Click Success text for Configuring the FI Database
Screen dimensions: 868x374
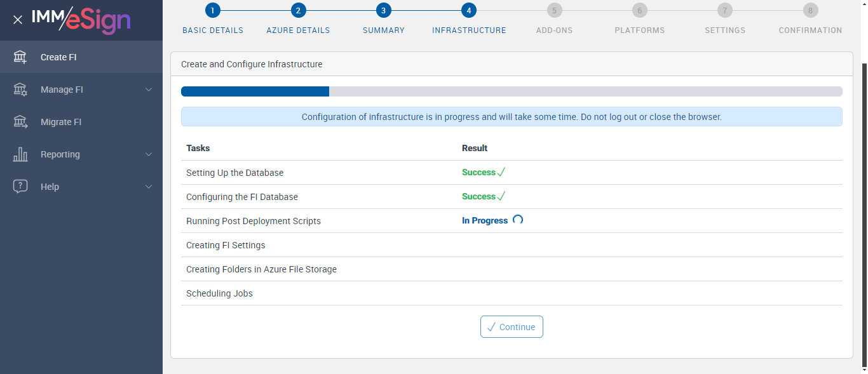pos(478,196)
